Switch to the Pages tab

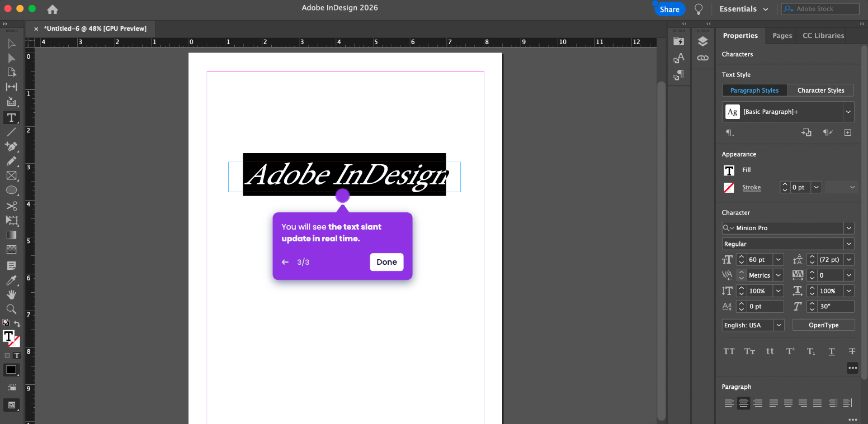(782, 36)
